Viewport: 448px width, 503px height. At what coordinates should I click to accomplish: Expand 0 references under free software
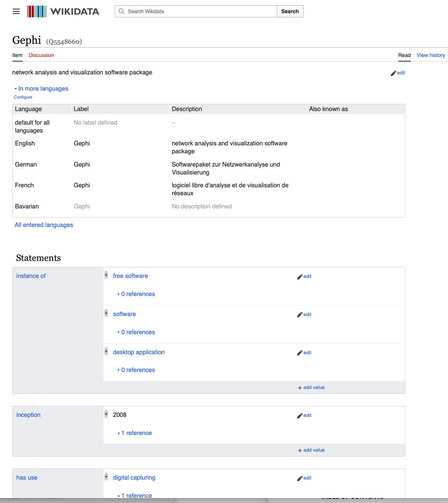pos(138,294)
